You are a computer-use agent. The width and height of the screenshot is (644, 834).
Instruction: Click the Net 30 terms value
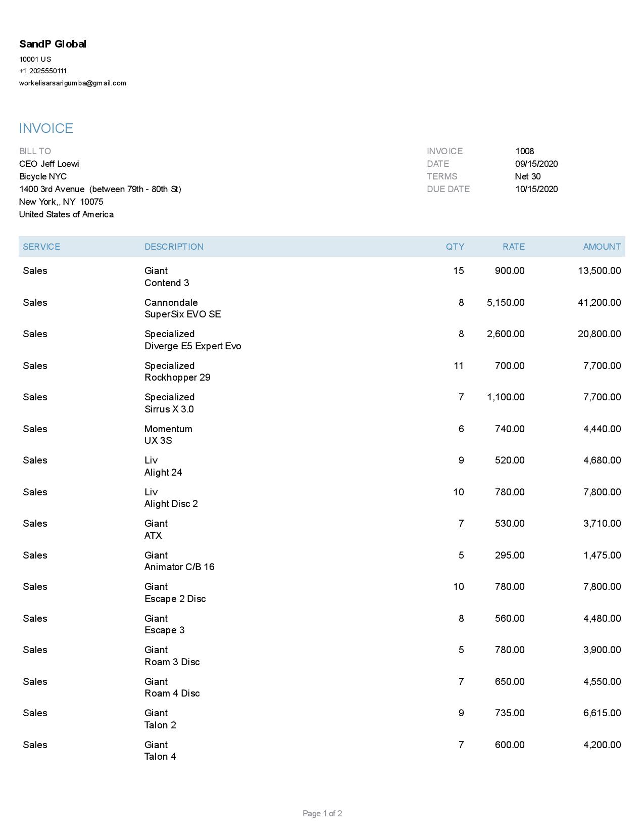(x=527, y=176)
